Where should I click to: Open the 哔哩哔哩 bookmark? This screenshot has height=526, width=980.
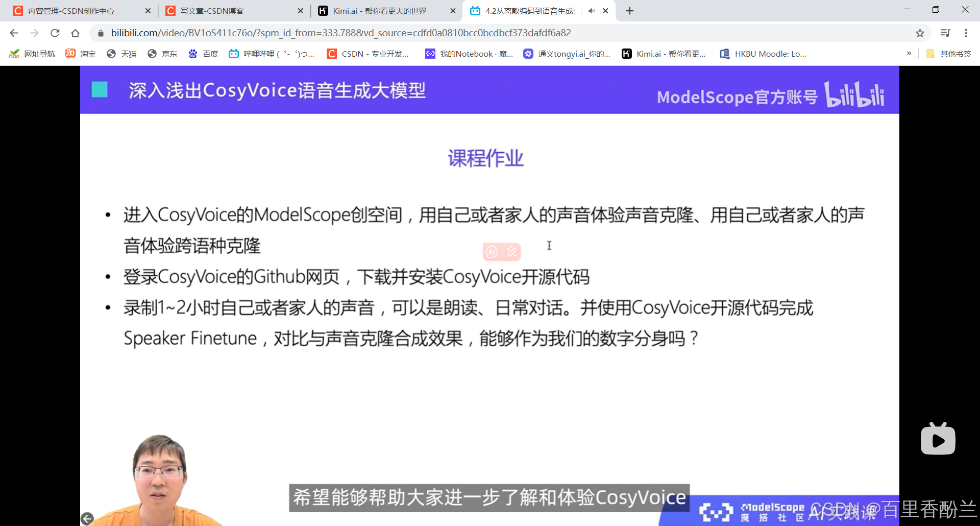coord(272,54)
